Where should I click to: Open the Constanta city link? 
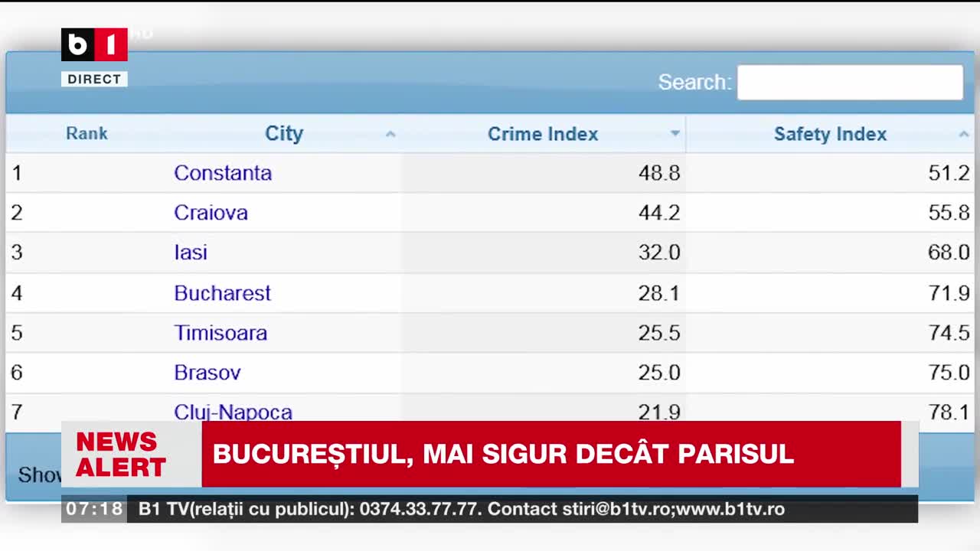point(223,173)
